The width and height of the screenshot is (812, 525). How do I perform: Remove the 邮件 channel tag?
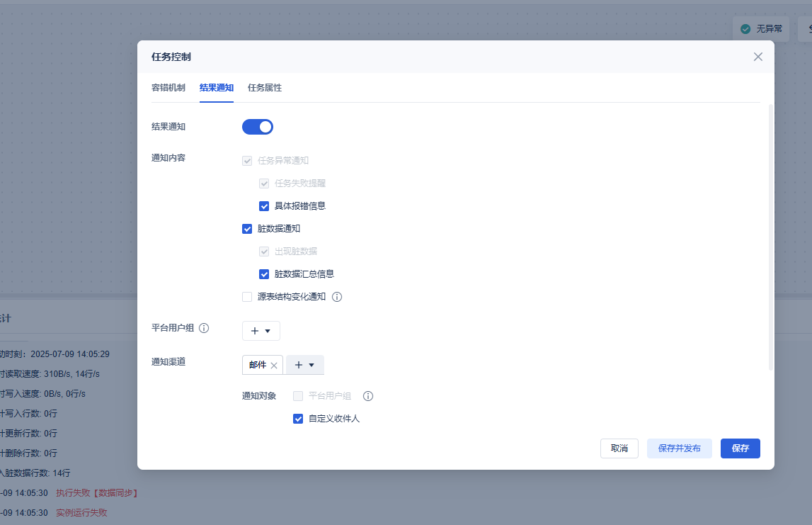[x=274, y=366]
